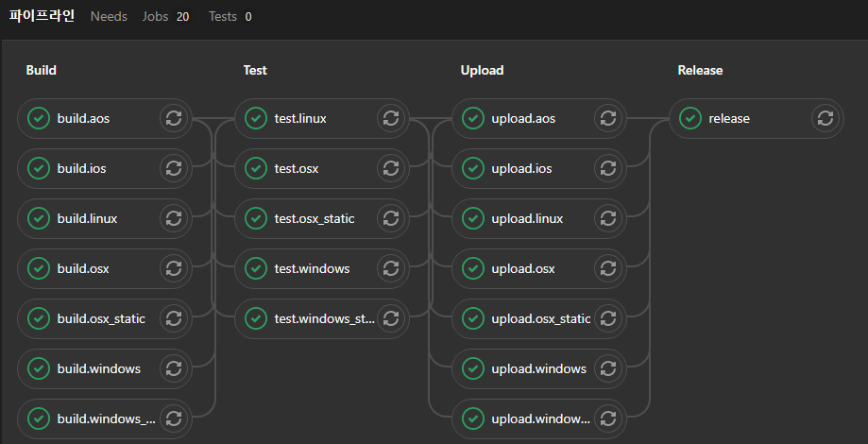The width and height of the screenshot is (868, 444).
Task: Open the upload.windows job link
Action: [539, 368]
